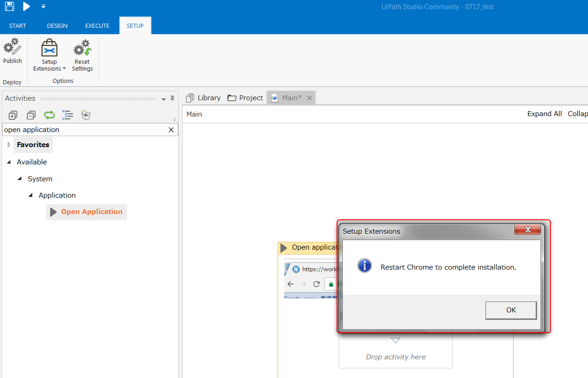Click the 'UiPath Studio Community - 0717_test' window title
The height and width of the screenshot is (378, 588).
click(x=438, y=7)
